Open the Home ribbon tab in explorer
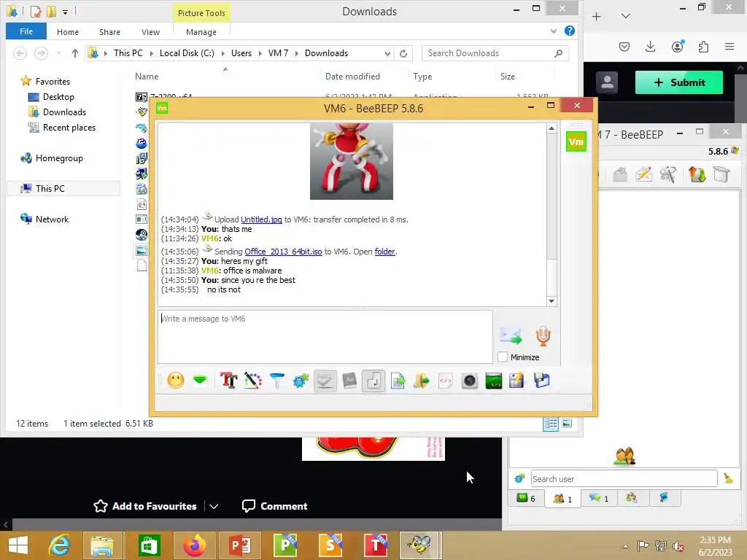Image resolution: width=747 pixels, height=560 pixels. click(68, 32)
